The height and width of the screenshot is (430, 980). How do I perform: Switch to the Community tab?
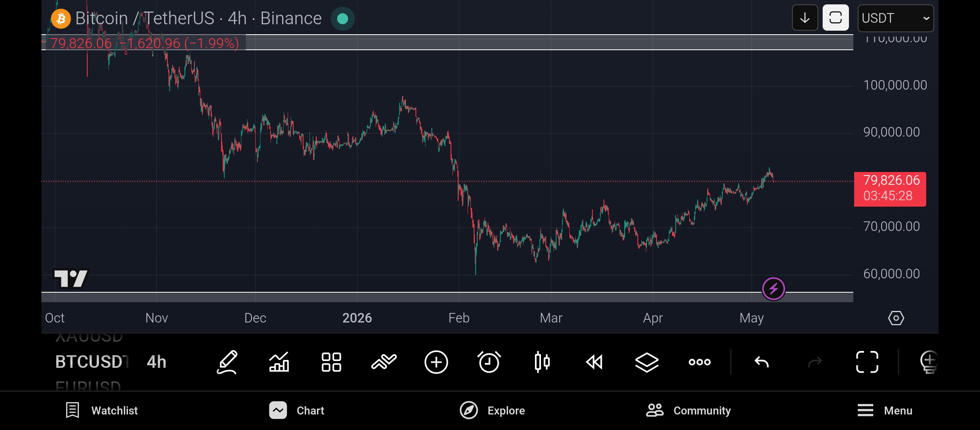pyautogui.click(x=688, y=410)
